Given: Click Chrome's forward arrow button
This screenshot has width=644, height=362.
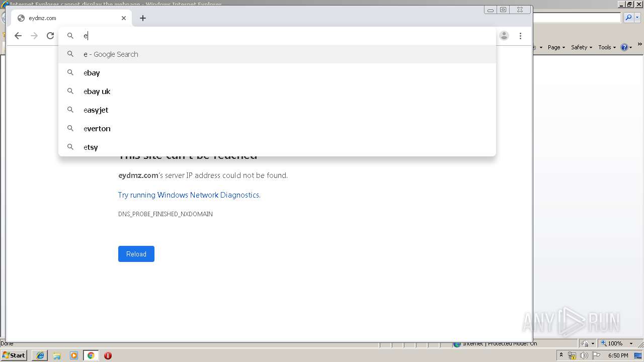Looking at the screenshot, I should 34,36.
